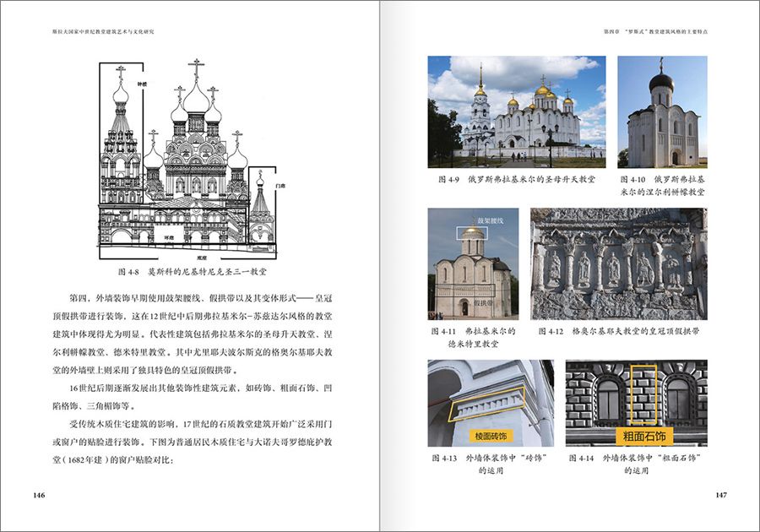This screenshot has height=532, width=760.
Task: Click the 钟楼 label on the drawing
Action: [143, 86]
